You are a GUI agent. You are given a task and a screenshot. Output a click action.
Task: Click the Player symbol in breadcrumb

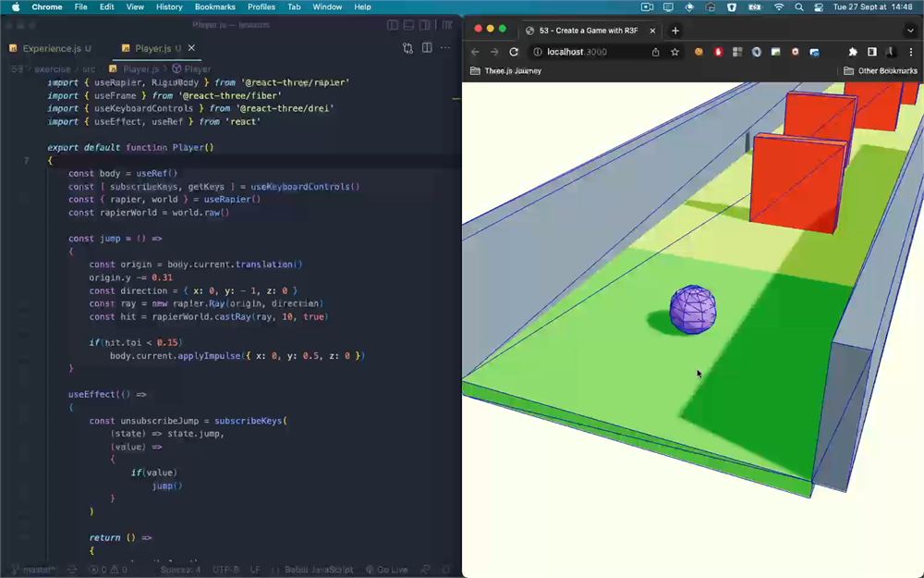coord(192,69)
